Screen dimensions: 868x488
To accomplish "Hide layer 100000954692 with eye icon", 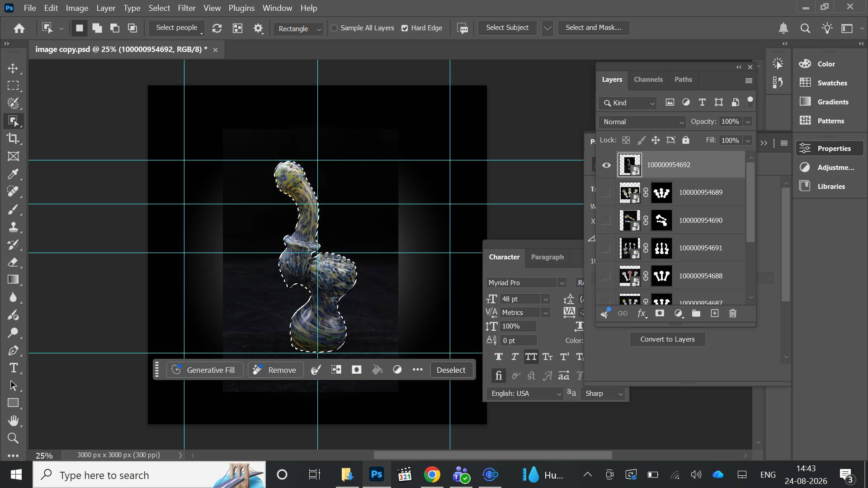I will tap(606, 165).
